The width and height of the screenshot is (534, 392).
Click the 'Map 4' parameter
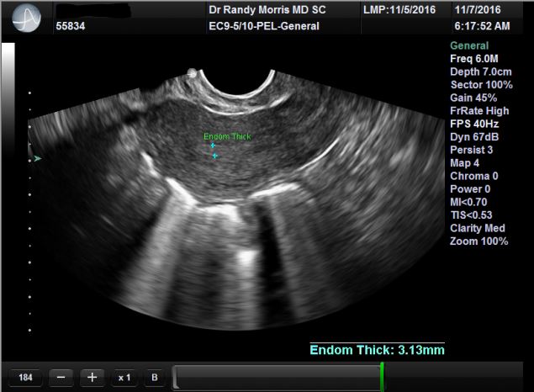tap(464, 163)
